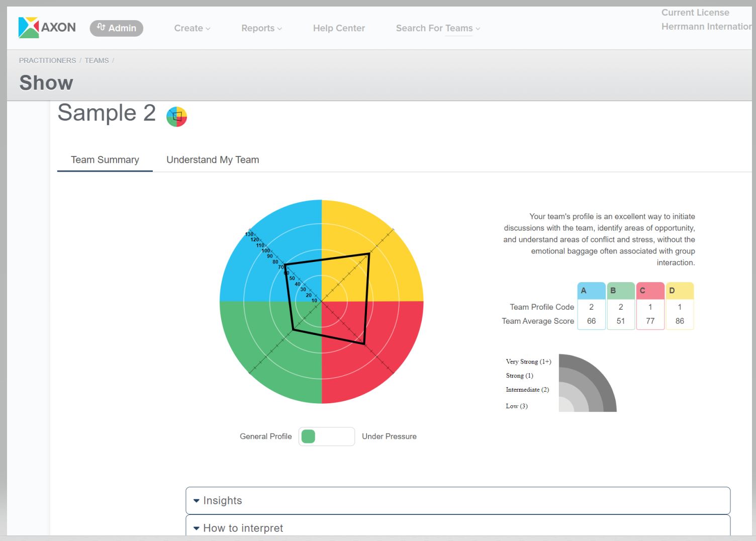
Task: Click the Axon logo icon
Action: [29, 28]
